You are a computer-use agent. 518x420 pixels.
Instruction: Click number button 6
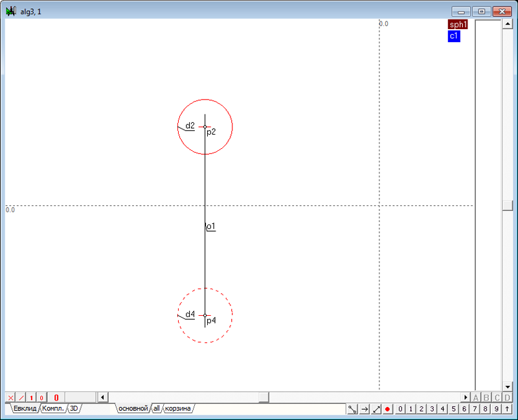click(x=464, y=409)
